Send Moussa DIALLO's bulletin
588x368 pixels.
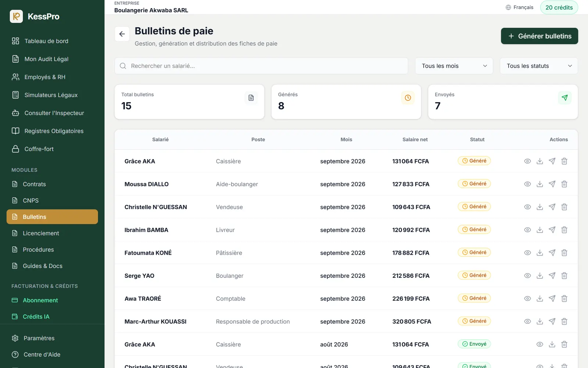[x=552, y=184]
